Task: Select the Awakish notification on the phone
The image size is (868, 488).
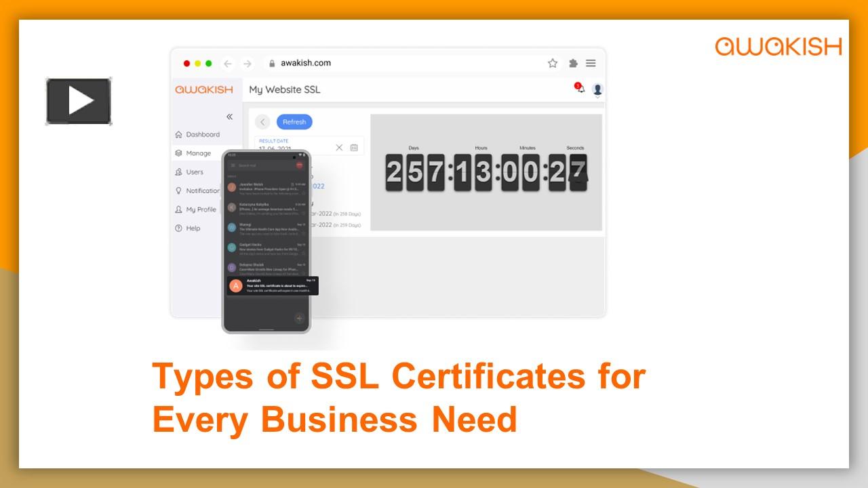Action: (271, 285)
